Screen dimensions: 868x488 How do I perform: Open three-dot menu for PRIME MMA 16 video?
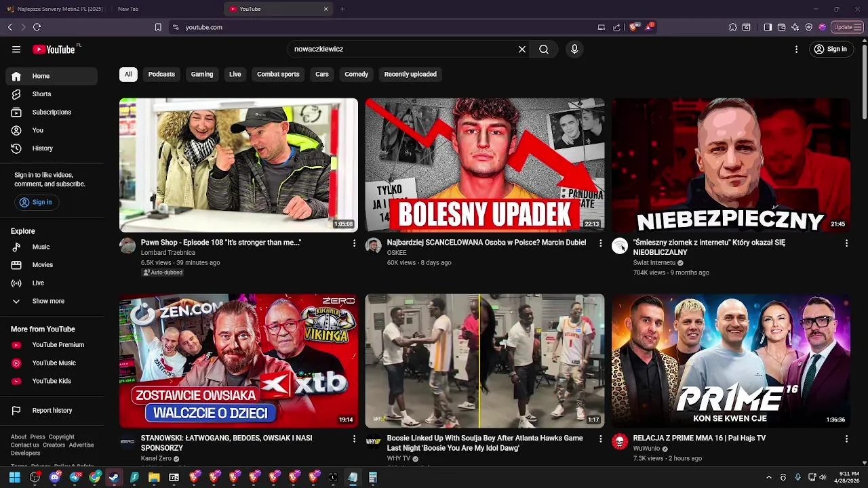(x=846, y=439)
